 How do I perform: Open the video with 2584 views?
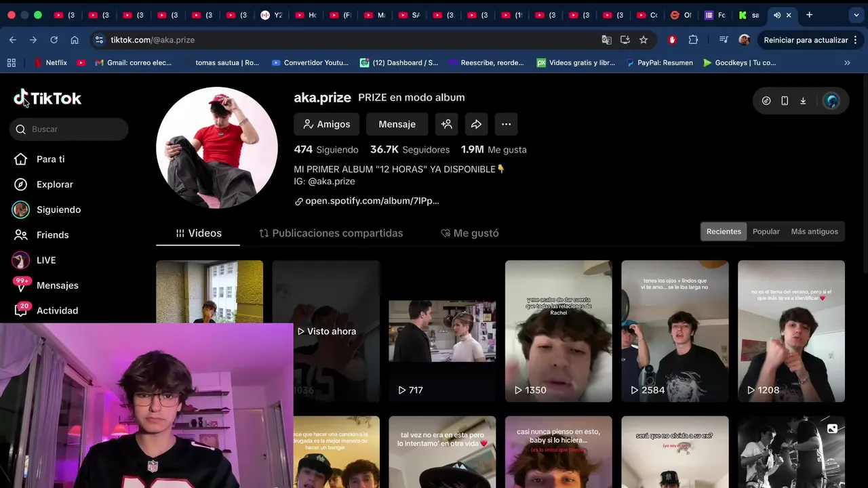point(675,331)
